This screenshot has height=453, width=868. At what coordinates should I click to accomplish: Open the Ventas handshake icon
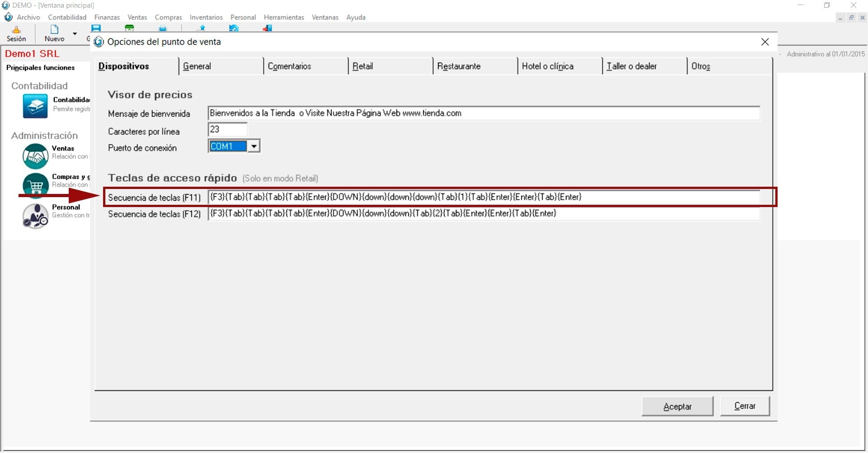pyautogui.click(x=35, y=156)
